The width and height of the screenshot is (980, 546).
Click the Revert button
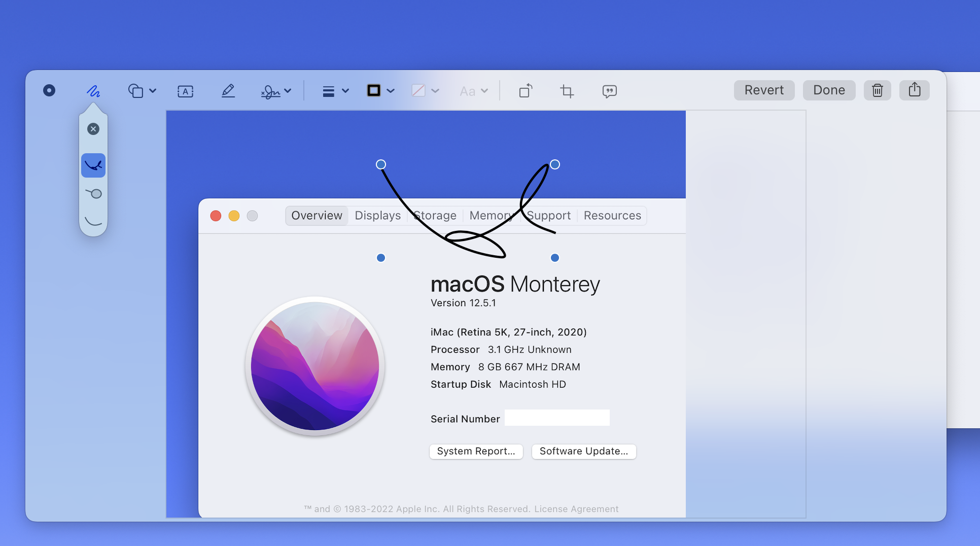(764, 90)
